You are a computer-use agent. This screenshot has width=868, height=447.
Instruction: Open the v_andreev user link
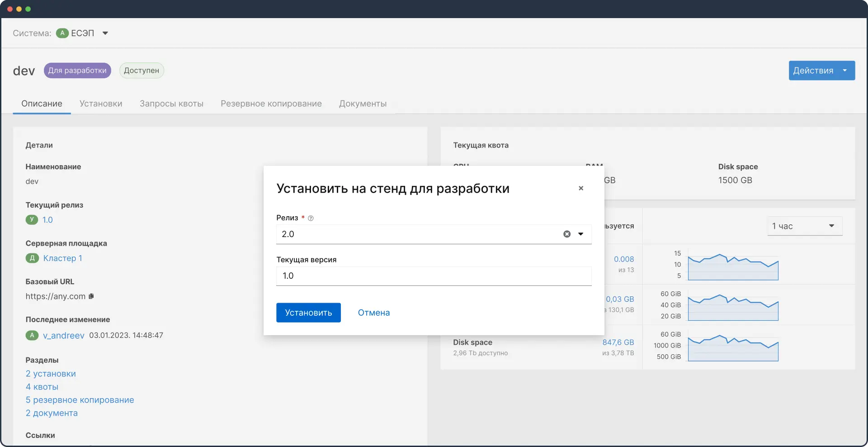click(x=64, y=335)
